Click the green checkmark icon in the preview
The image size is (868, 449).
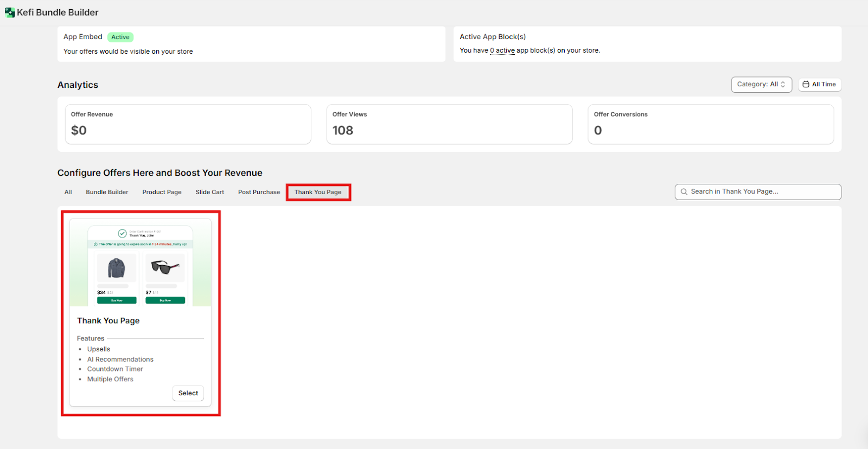click(x=123, y=234)
